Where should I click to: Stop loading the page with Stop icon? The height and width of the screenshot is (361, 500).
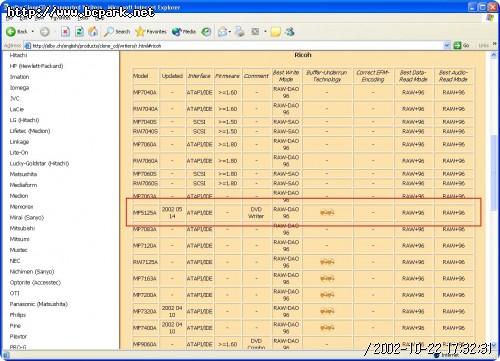pyautogui.click(x=65, y=32)
